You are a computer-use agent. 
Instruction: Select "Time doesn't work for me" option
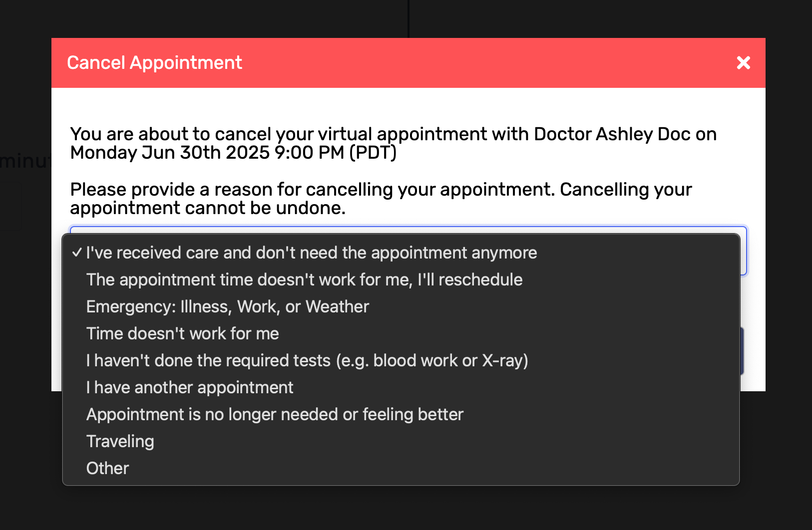click(182, 334)
